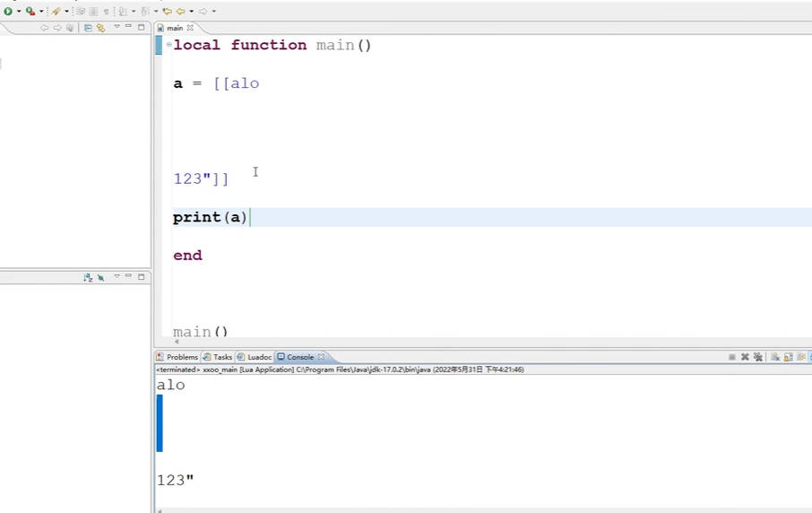This screenshot has height=513, width=812.
Task: Click the editor horizontal scrollbar
Action: 484,342
